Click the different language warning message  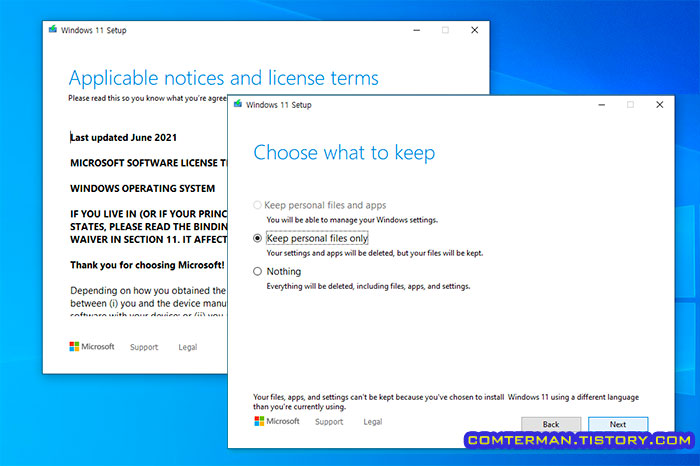(446, 402)
